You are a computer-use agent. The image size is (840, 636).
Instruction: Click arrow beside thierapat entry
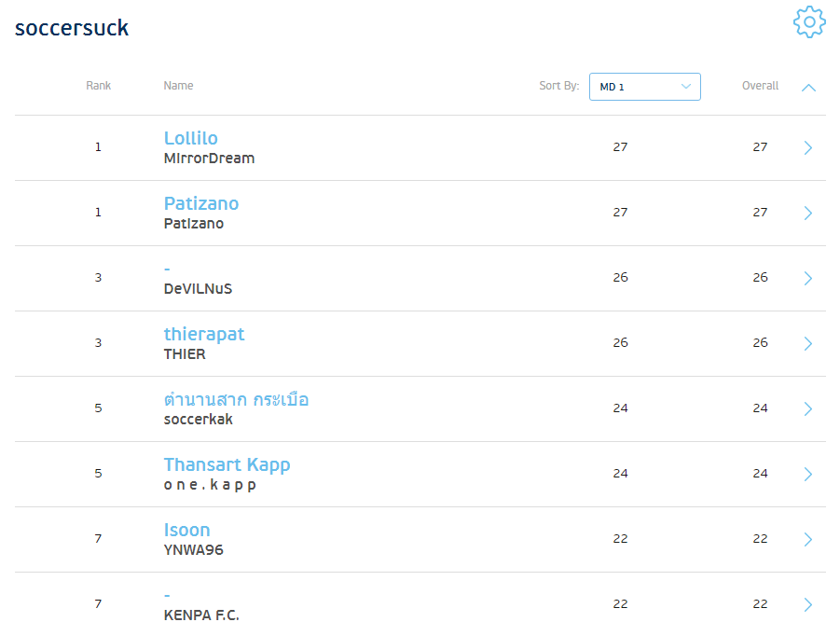pos(807,343)
